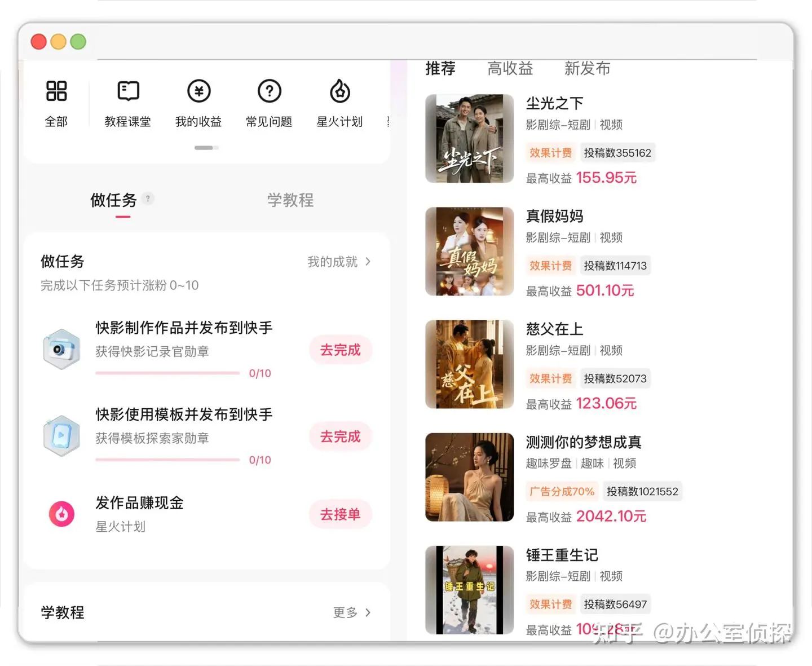Click the 效果计费 tag under 慈父在上
Viewport: 812px width, 666px height.
[x=551, y=378]
